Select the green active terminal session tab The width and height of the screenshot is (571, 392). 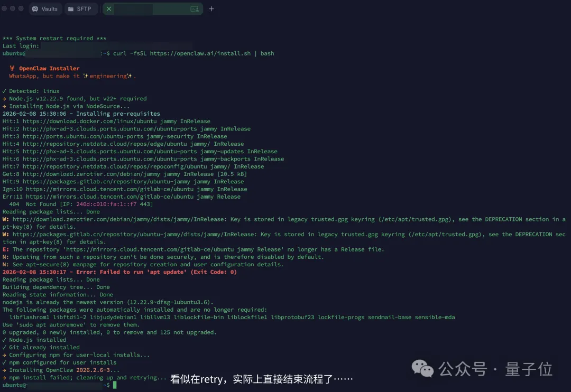click(x=152, y=9)
